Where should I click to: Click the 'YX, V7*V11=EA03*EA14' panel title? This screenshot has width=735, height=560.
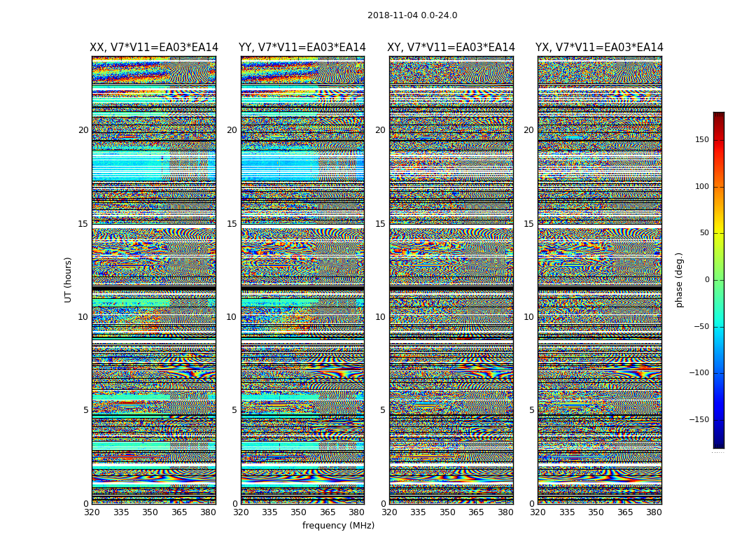click(599, 48)
